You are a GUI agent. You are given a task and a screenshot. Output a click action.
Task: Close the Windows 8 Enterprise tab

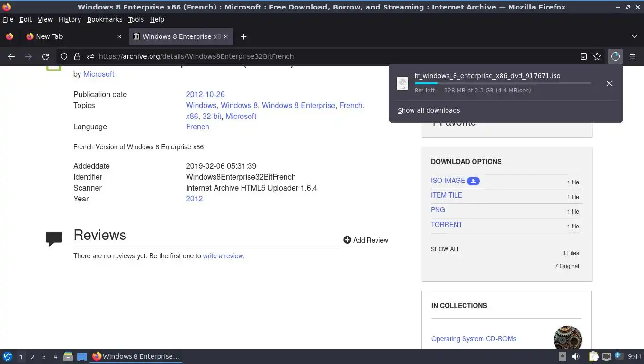(226, 36)
